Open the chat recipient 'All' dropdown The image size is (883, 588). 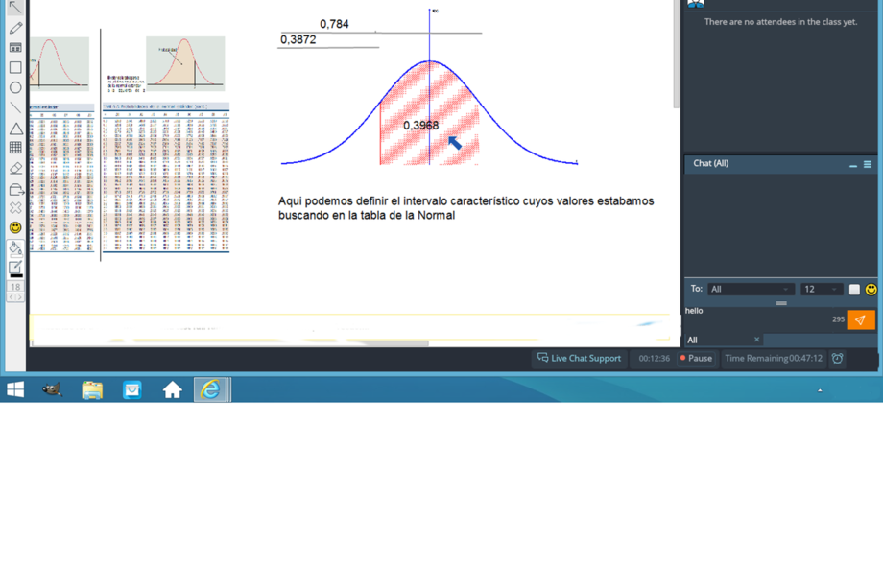tap(750, 289)
